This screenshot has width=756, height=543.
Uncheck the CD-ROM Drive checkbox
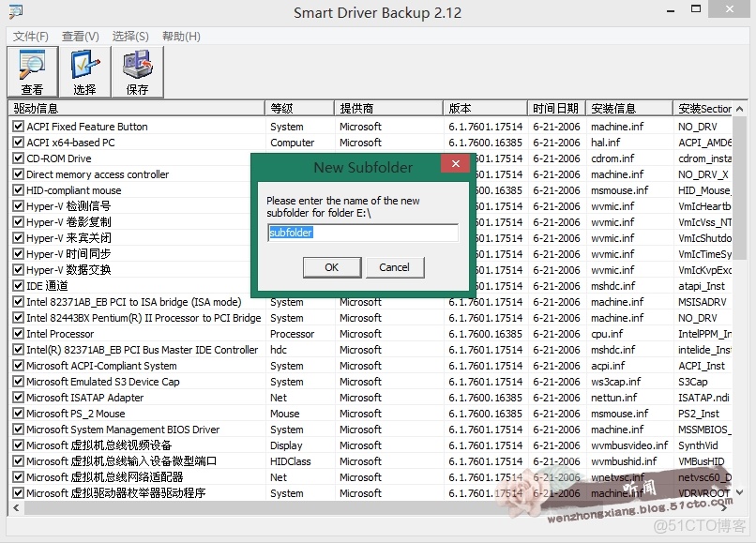tap(19, 158)
